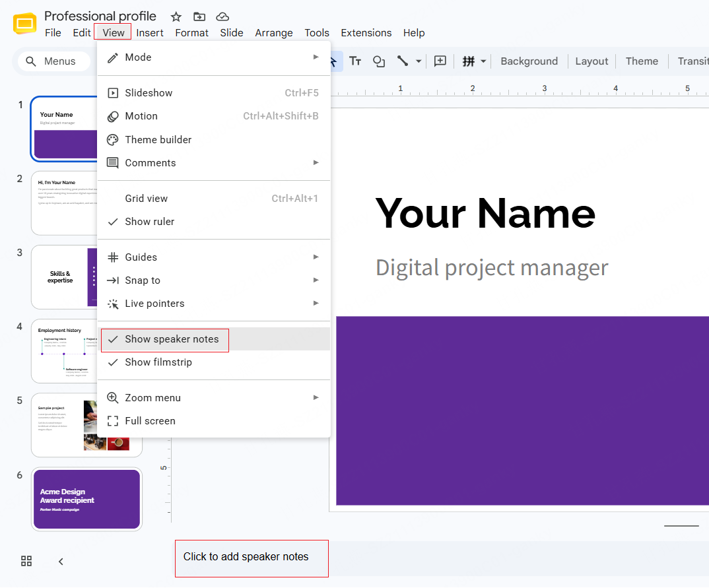Star the Professional profile document
Image resolution: width=709 pixels, height=588 pixels.
176,16
